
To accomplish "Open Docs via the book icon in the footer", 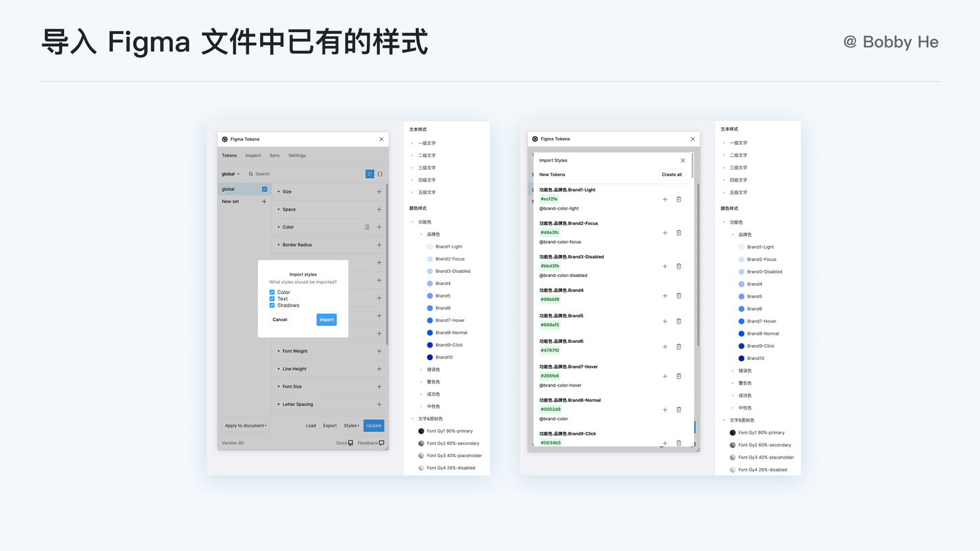I will click(350, 442).
